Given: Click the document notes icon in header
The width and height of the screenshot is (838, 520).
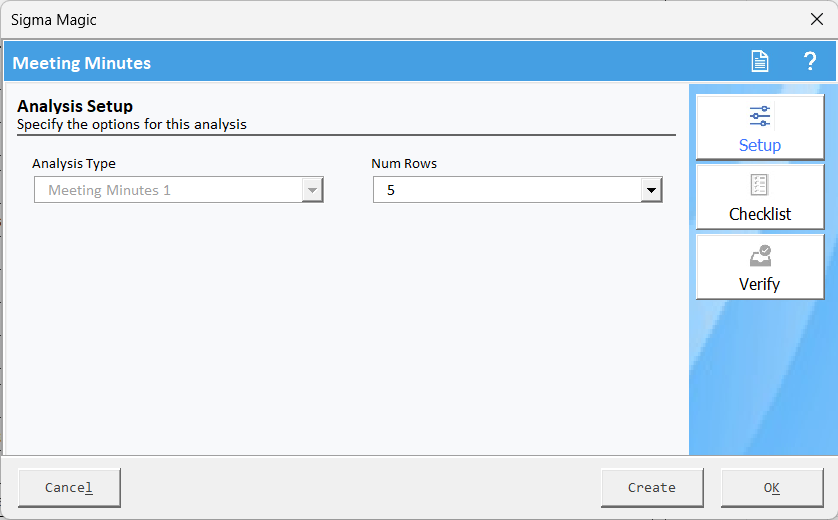Looking at the screenshot, I should [760, 62].
